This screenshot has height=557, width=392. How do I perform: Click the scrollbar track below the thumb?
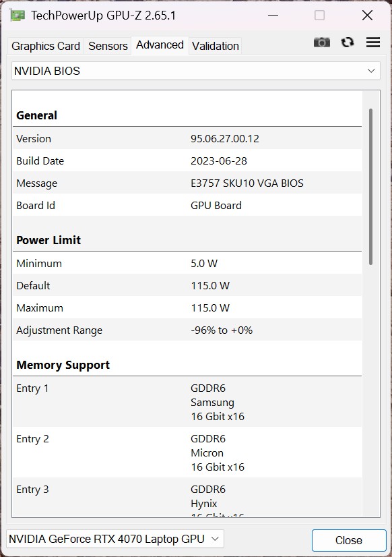[370, 390]
